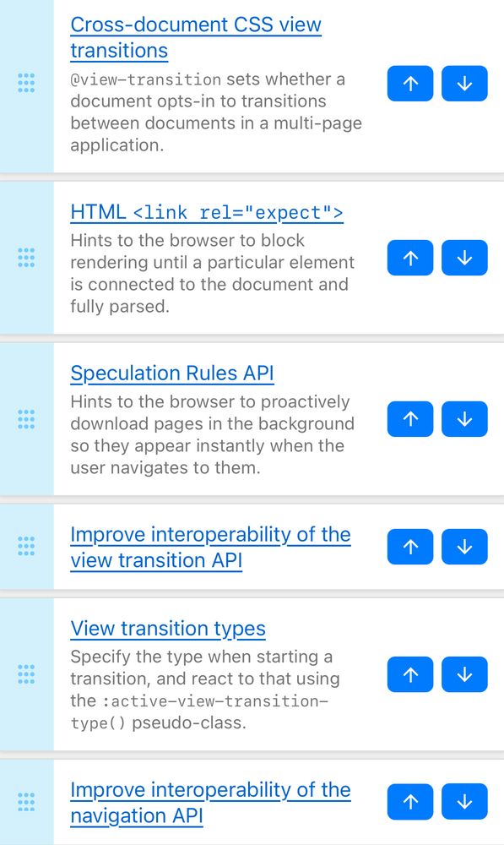Open "Speculation Rules API" link

pyautogui.click(x=172, y=373)
